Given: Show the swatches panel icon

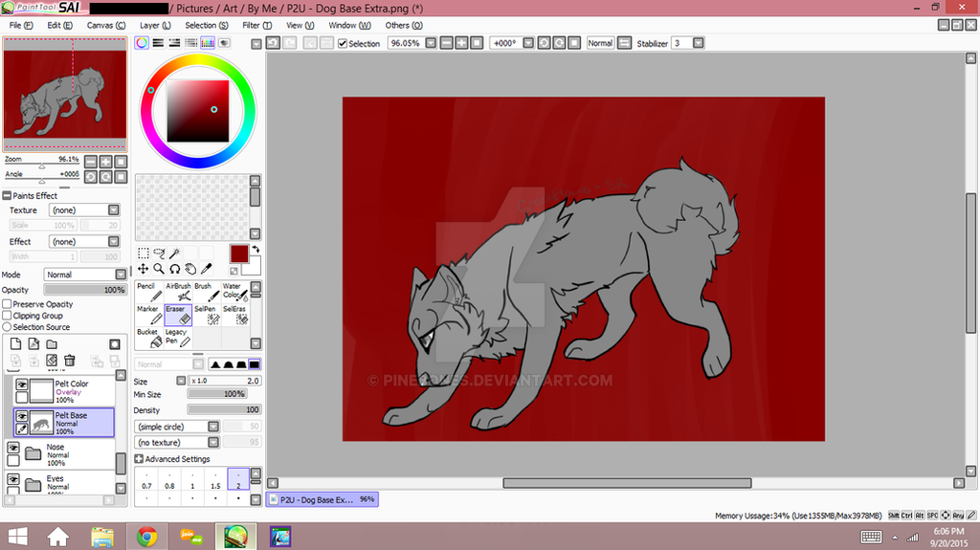Looking at the screenshot, I should [208, 42].
